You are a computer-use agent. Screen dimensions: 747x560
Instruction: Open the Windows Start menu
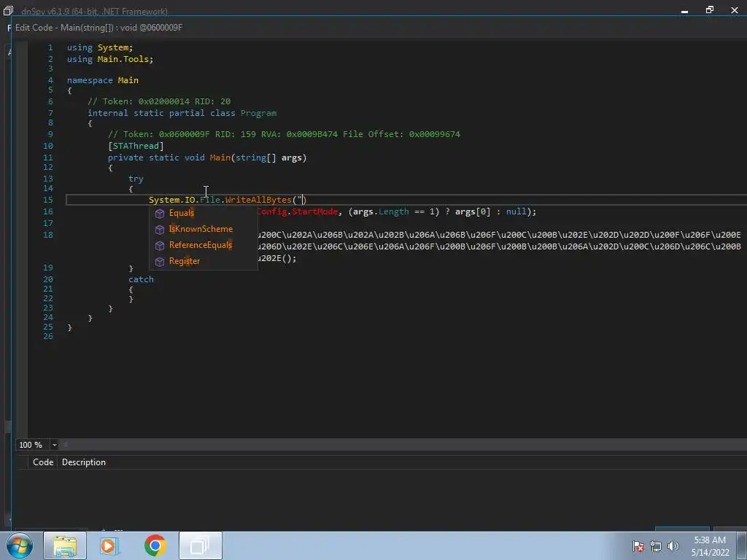[20, 545]
